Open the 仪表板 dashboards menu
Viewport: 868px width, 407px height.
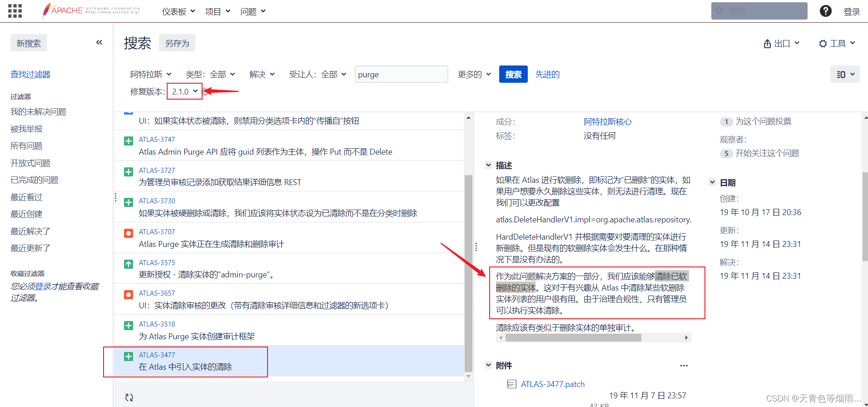pos(179,11)
